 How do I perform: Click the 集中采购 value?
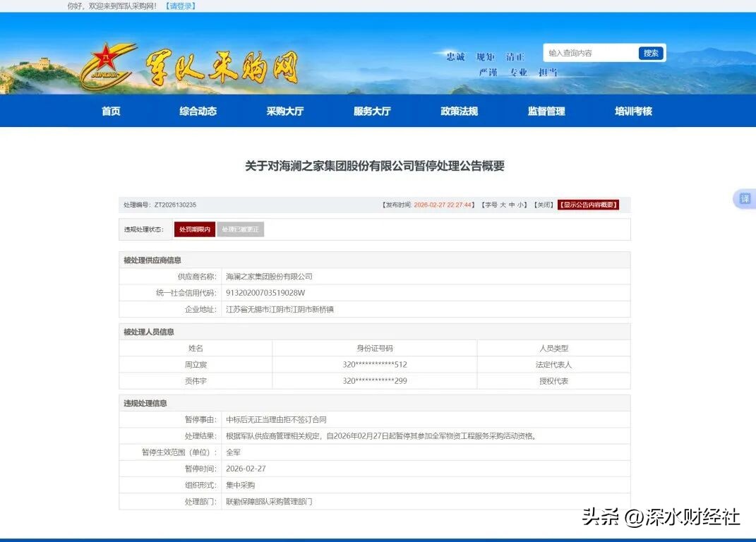(x=240, y=485)
